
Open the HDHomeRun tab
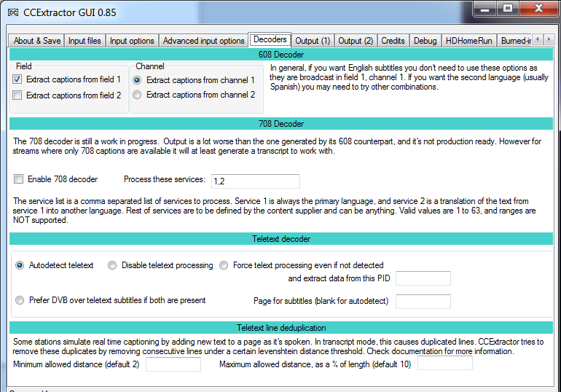coord(468,41)
